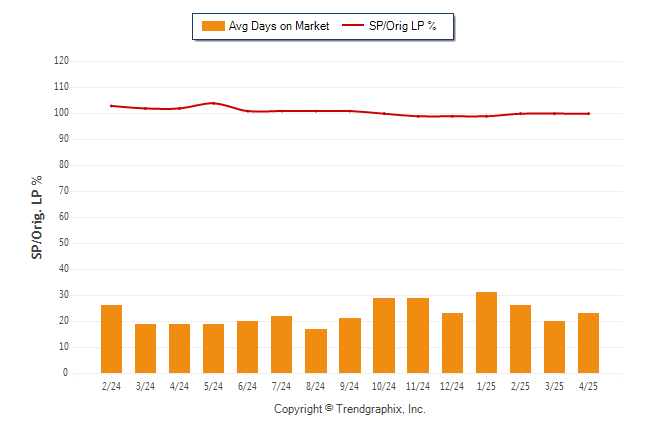Click the orange Avg Days on Market legend swatch

click(x=213, y=26)
